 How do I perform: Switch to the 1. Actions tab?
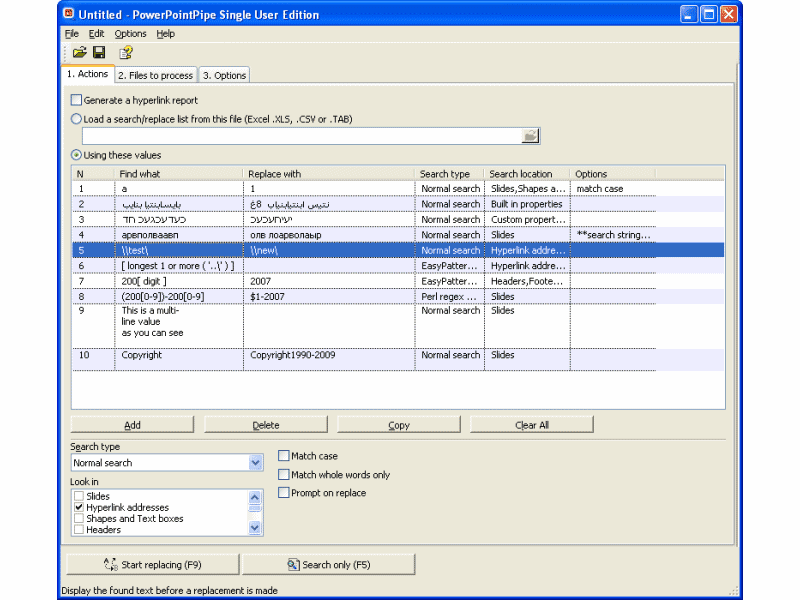(x=87, y=74)
